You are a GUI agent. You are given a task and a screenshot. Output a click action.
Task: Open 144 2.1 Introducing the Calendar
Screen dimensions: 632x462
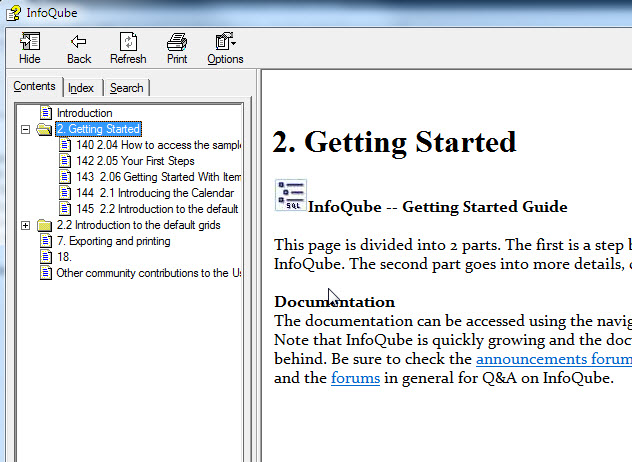pyautogui.click(x=155, y=193)
